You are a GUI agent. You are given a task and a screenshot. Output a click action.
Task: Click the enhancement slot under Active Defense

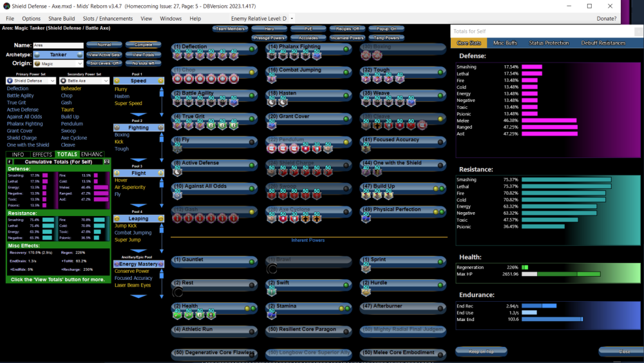177,172
